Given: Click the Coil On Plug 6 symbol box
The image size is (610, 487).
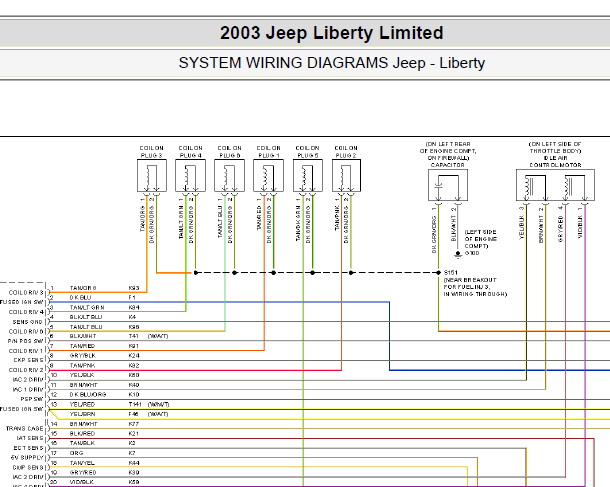Looking at the screenshot, I should 230,175.
